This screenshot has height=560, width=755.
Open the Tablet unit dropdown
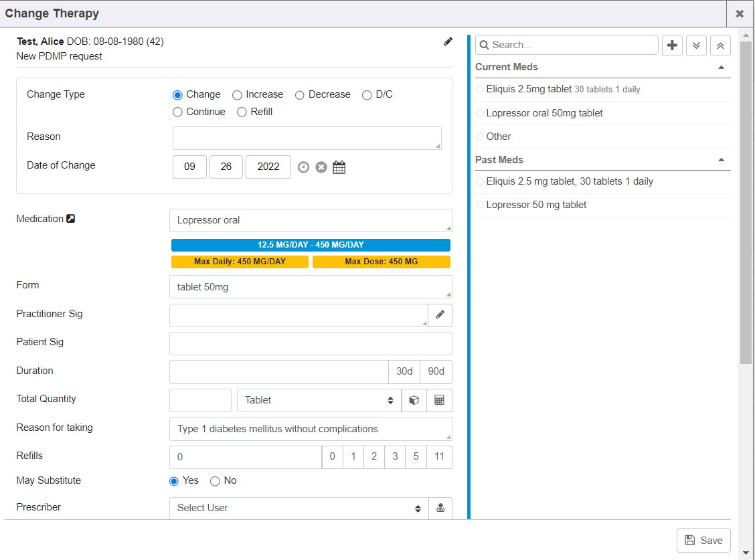(x=319, y=400)
